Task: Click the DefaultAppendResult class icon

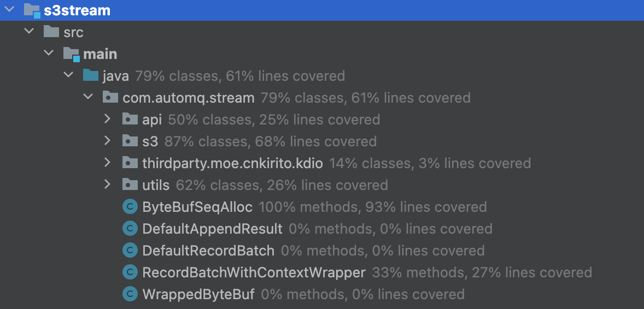Action: (x=130, y=229)
